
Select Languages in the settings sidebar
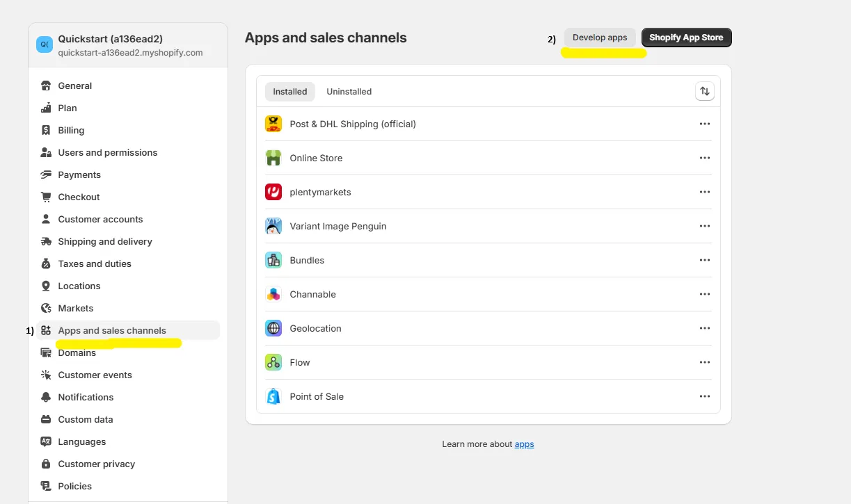[128, 441]
